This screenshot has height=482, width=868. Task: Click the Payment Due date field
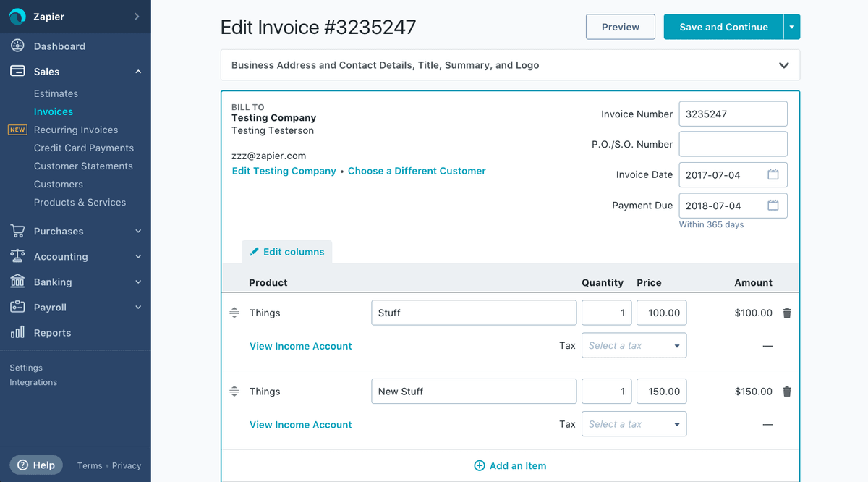(x=733, y=206)
